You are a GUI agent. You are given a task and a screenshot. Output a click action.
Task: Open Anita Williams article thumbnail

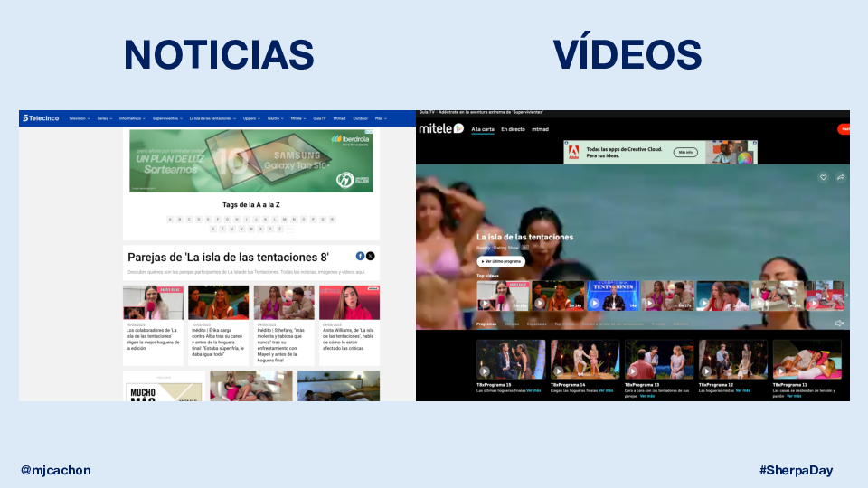click(x=349, y=303)
